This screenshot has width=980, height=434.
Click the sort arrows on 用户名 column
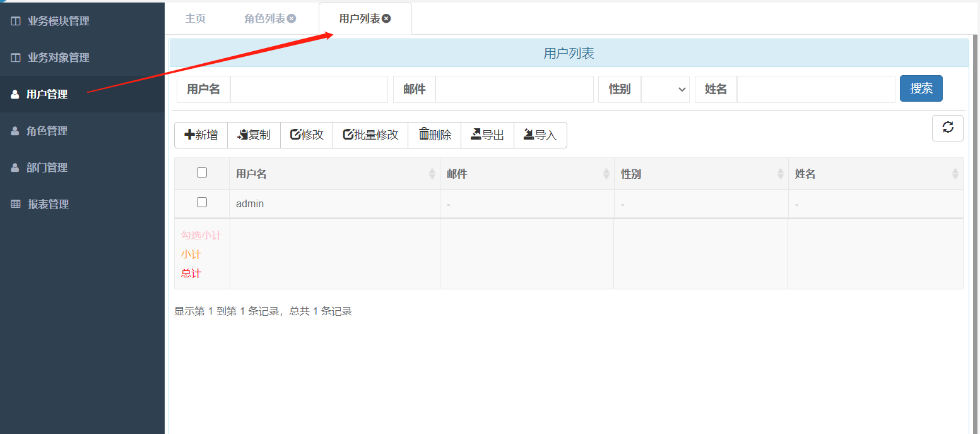click(x=432, y=172)
